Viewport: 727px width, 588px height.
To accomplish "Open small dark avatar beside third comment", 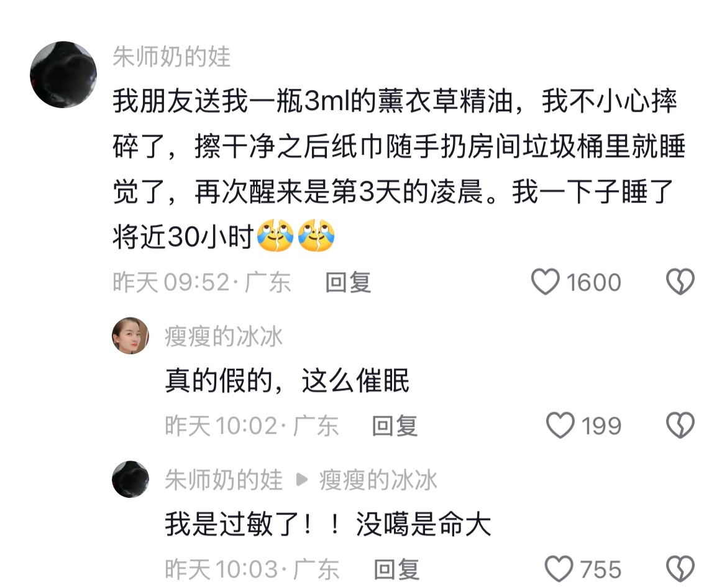I will (x=130, y=479).
